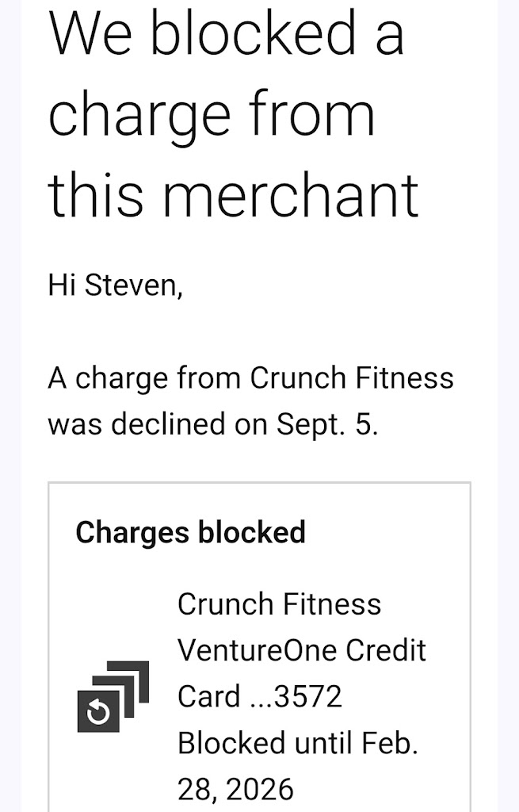Click the "28, 2026" block end date
The width and height of the screenshot is (519, 812).
point(235,789)
